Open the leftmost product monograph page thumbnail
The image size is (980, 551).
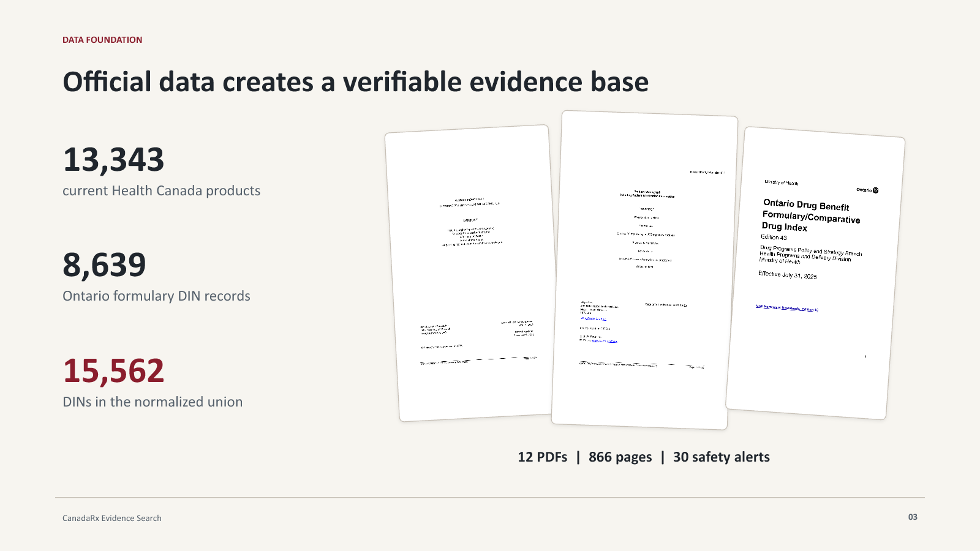pos(470,274)
